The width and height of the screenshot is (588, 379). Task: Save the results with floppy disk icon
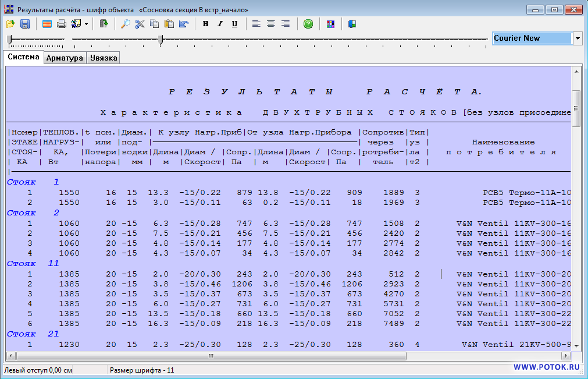[25, 24]
